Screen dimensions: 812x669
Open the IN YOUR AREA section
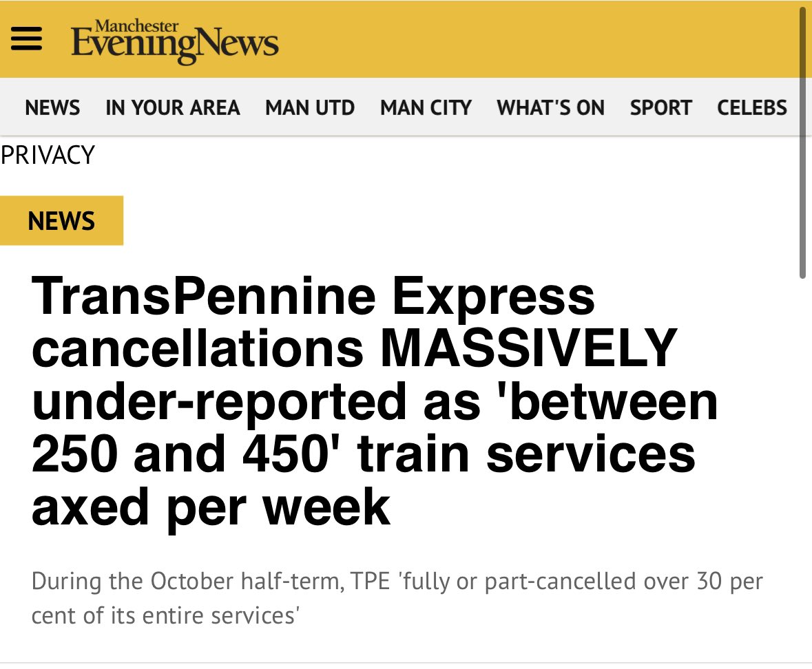172,107
